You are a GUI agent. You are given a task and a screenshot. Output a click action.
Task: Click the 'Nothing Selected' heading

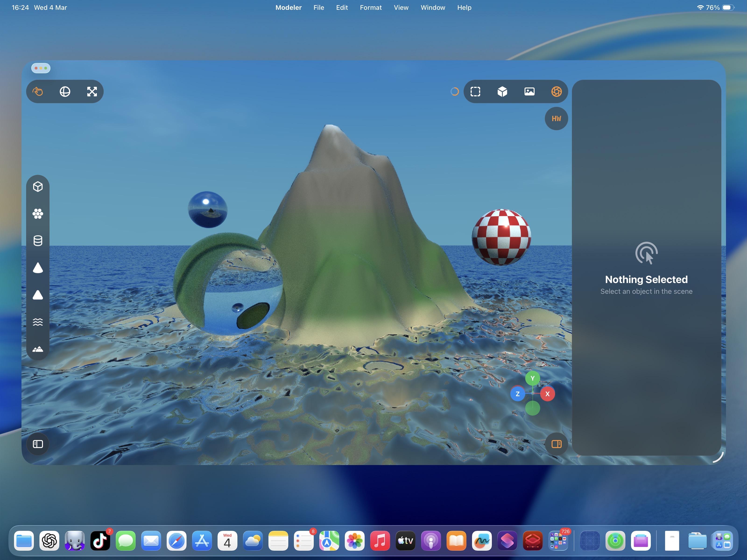pyautogui.click(x=646, y=280)
